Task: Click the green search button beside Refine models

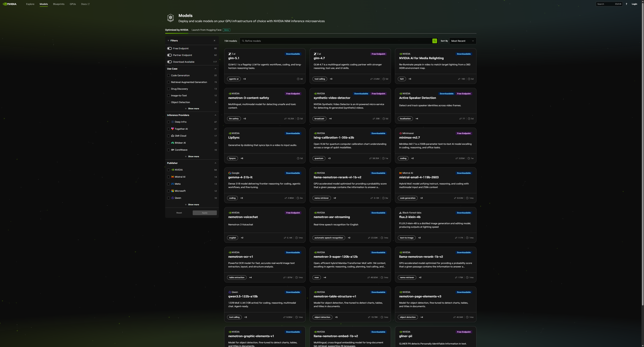Action: pos(435,41)
